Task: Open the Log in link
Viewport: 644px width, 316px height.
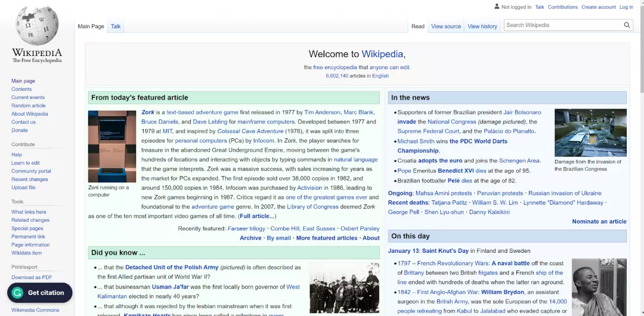Action: click(626, 7)
